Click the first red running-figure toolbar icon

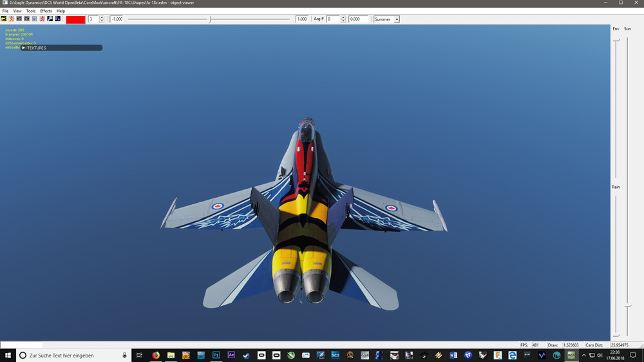click(x=12, y=19)
